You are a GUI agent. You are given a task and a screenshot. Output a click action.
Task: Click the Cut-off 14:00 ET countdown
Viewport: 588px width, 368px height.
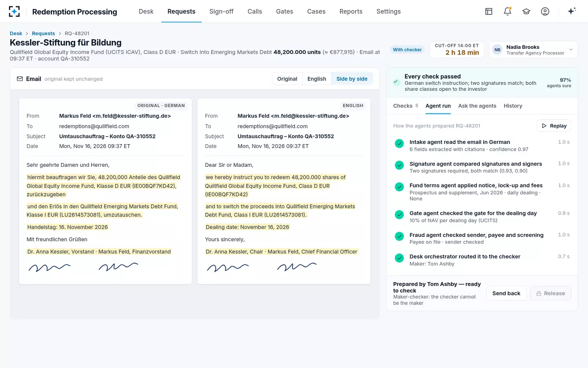[x=457, y=49]
